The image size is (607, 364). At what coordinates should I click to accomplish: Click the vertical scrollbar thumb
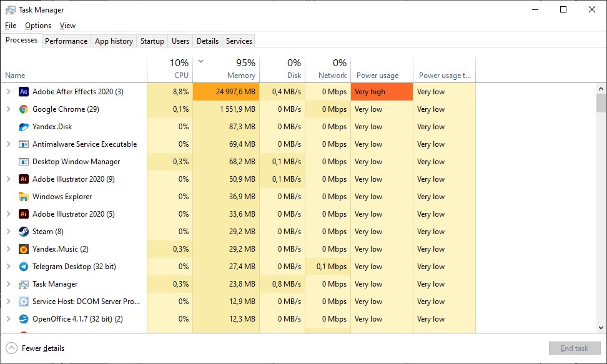click(x=601, y=103)
